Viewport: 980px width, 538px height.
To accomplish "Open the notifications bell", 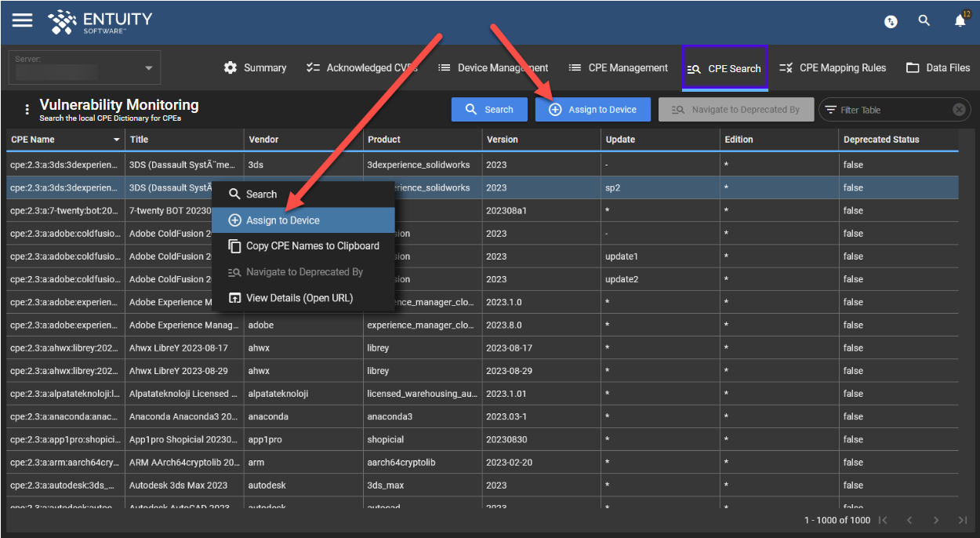I will (960, 21).
